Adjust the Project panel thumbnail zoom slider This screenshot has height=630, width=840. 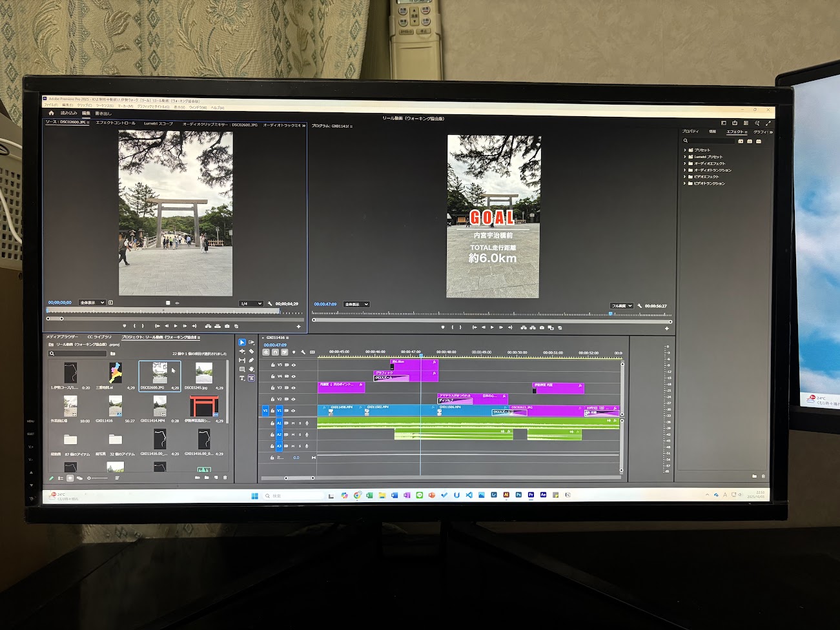(x=97, y=478)
